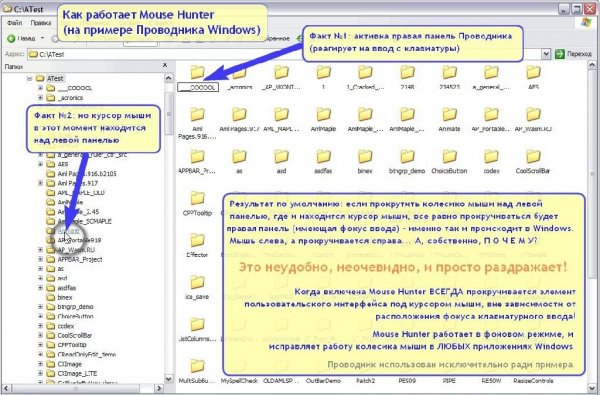Select the MultSubBu... folder icon
The width and height of the screenshot is (600, 395).
pos(198,366)
